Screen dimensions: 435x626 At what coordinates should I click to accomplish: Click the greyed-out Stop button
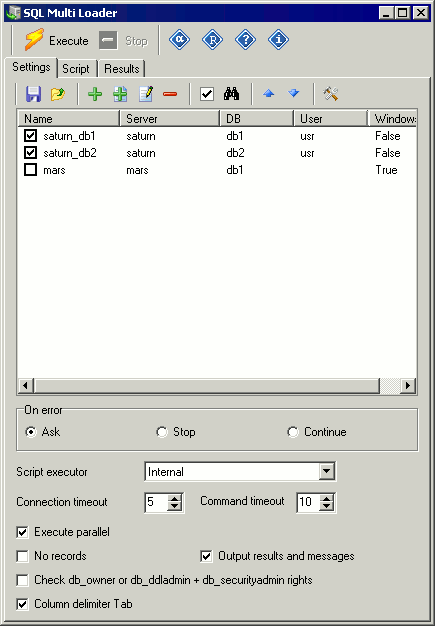click(x=123, y=40)
